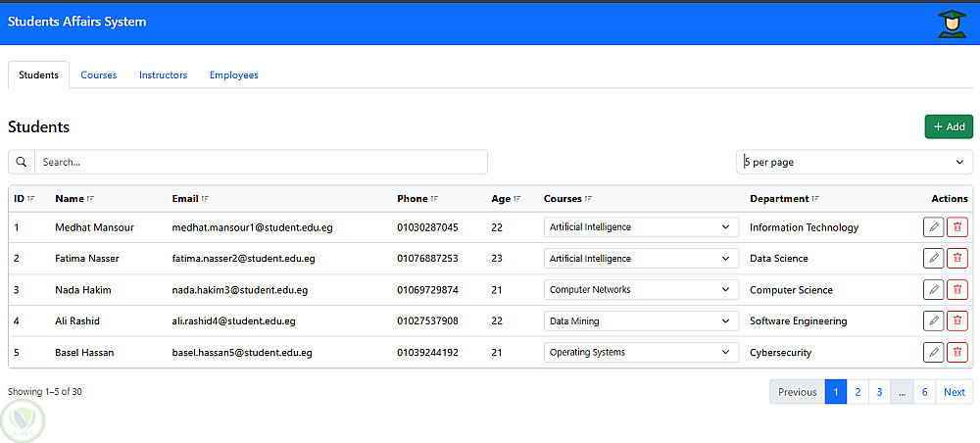Click the search magnifier icon
This screenshot has width=980, height=443.
point(22,162)
